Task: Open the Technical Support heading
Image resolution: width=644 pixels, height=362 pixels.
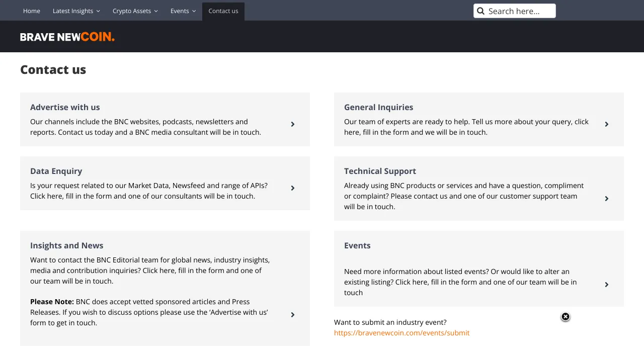Action: 380,171
